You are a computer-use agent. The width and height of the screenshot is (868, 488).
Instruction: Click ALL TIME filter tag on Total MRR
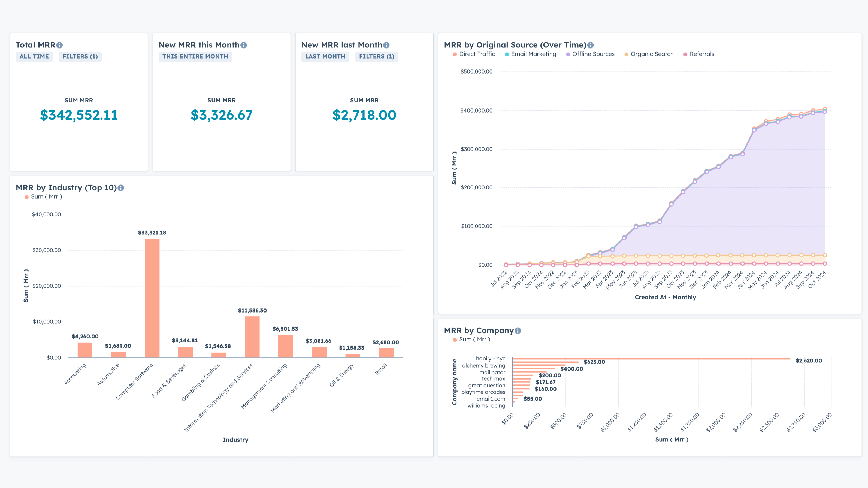pos(34,57)
